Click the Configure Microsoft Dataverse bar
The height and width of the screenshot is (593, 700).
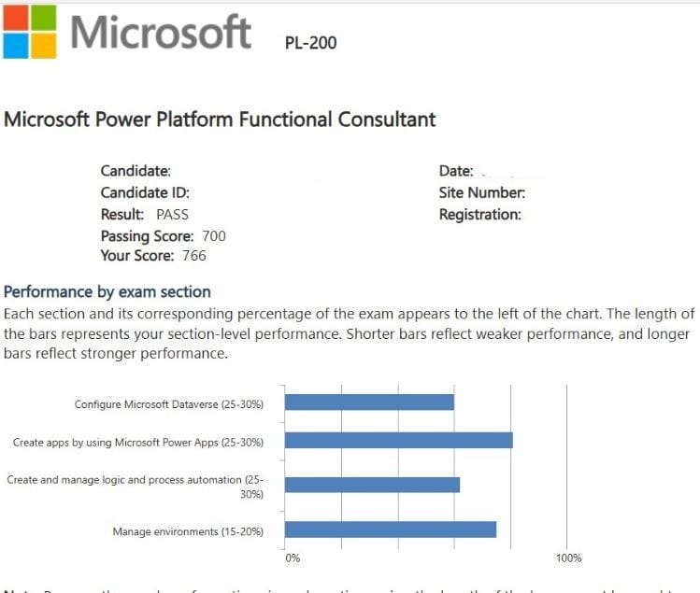pos(369,402)
